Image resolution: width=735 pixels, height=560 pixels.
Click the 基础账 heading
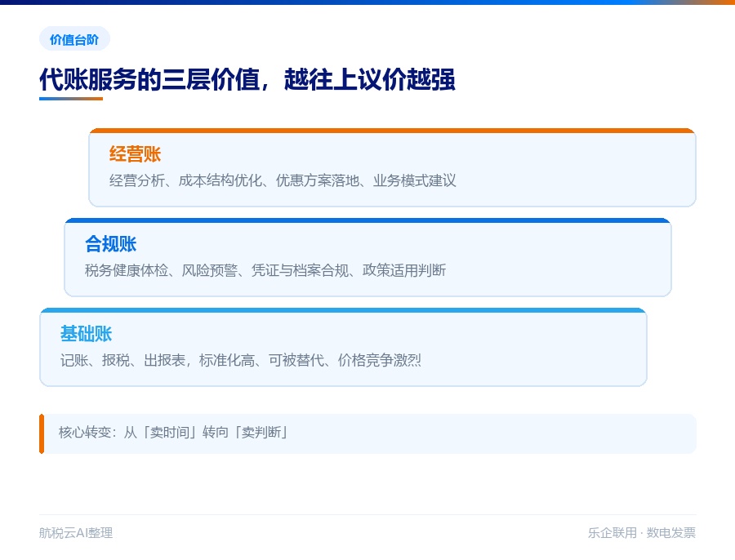click(x=87, y=334)
